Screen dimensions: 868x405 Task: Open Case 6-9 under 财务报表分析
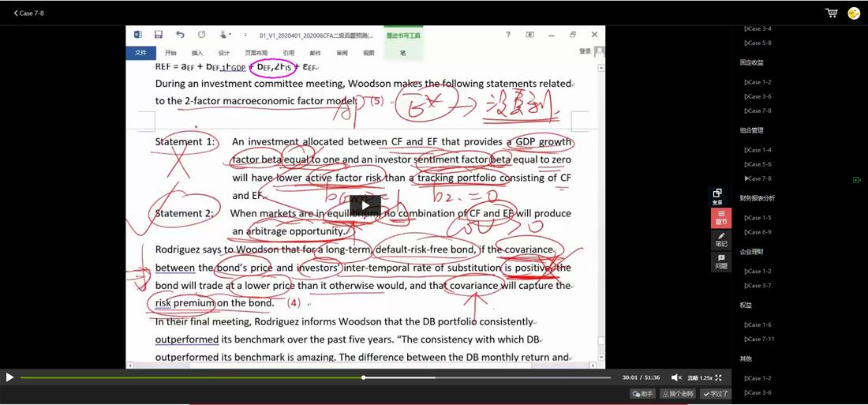pyautogui.click(x=758, y=232)
